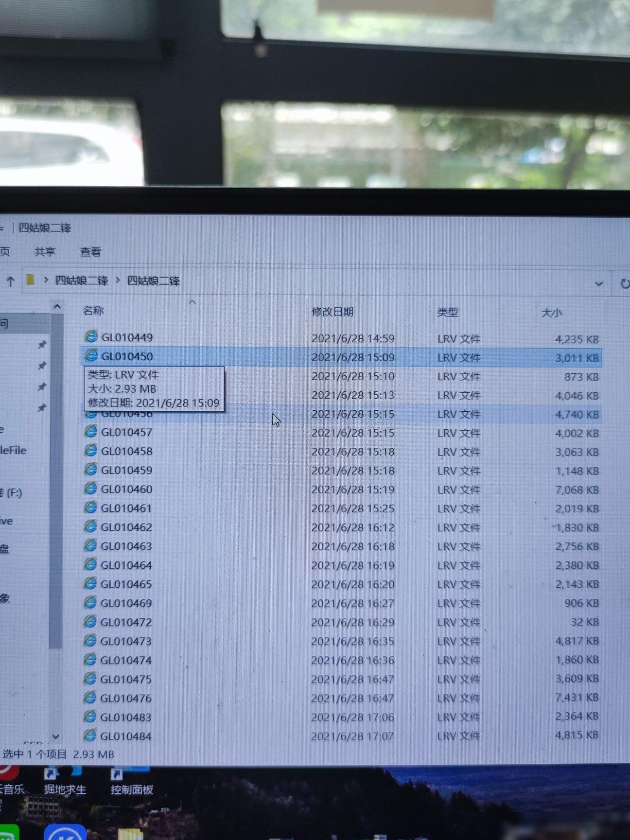The height and width of the screenshot is (840, 630).
Task: Click size value 7,431 KB
Action: point(577,697)
